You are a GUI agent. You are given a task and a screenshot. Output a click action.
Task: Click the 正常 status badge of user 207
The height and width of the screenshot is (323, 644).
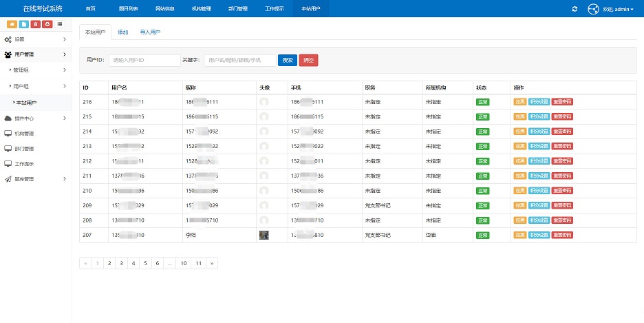coord(482,235)
